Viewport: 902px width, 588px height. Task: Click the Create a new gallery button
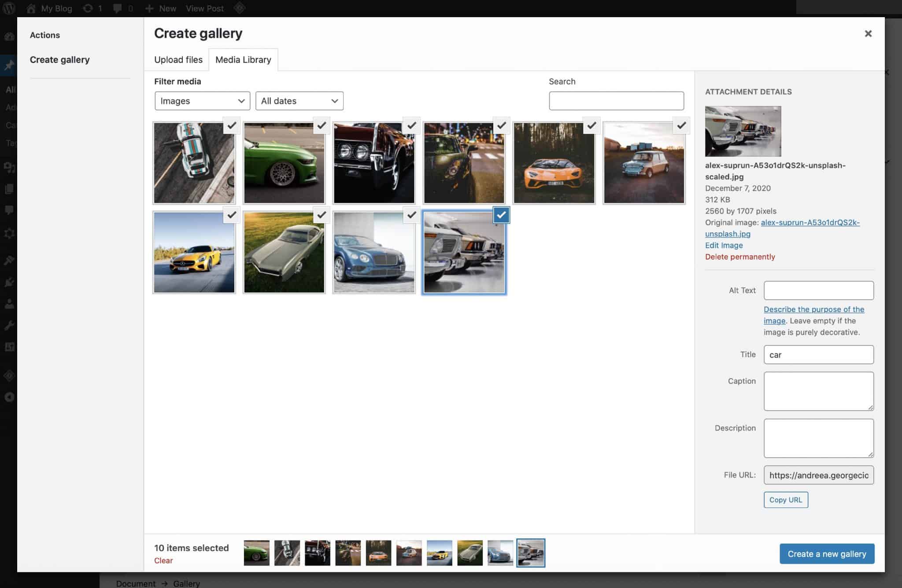(827, 554)
